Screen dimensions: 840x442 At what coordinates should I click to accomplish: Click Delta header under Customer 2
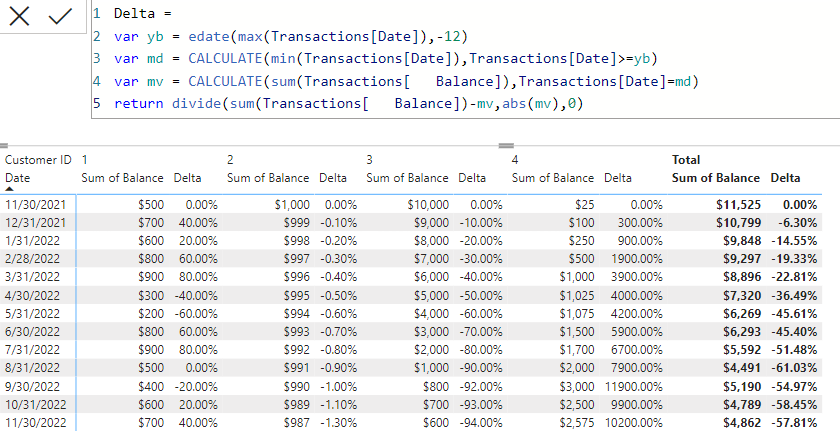point(333,178)
